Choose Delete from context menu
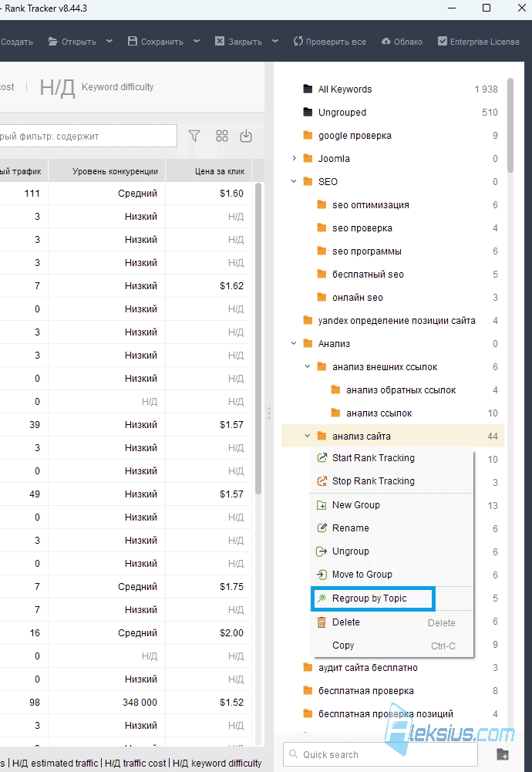532x772 pixels. (392, 622)
